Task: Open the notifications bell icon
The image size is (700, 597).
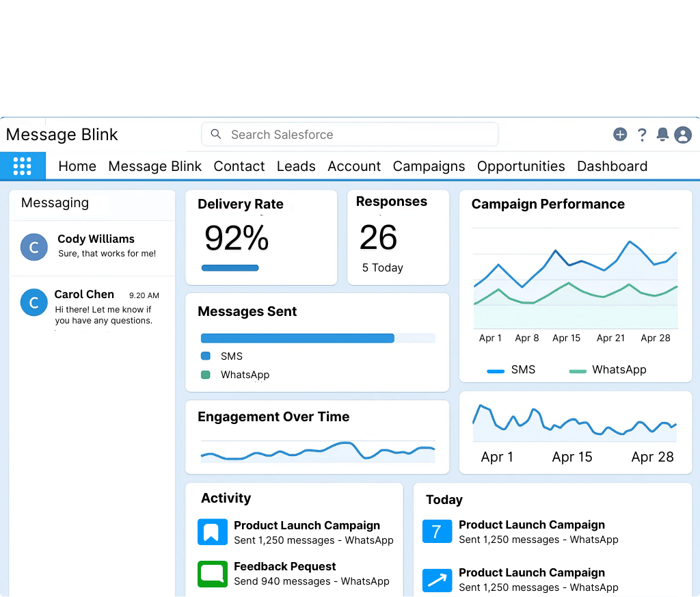Action: (662, 135)
